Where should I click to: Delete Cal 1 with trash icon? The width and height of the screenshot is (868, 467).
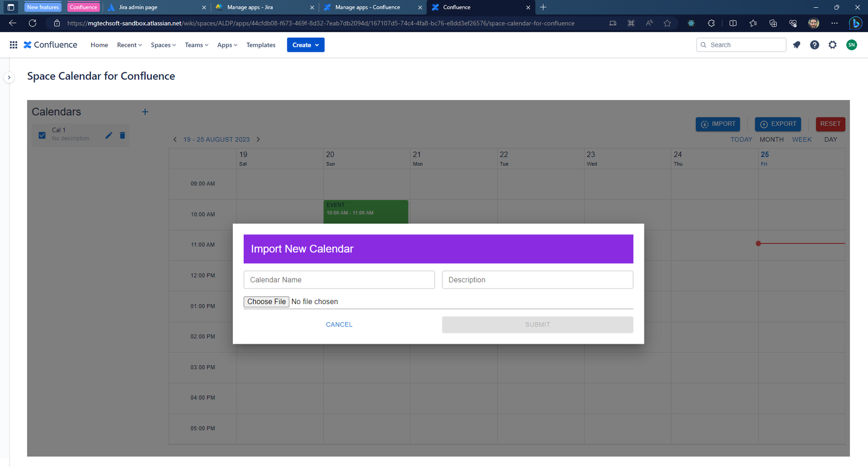[x=122, y=135]
